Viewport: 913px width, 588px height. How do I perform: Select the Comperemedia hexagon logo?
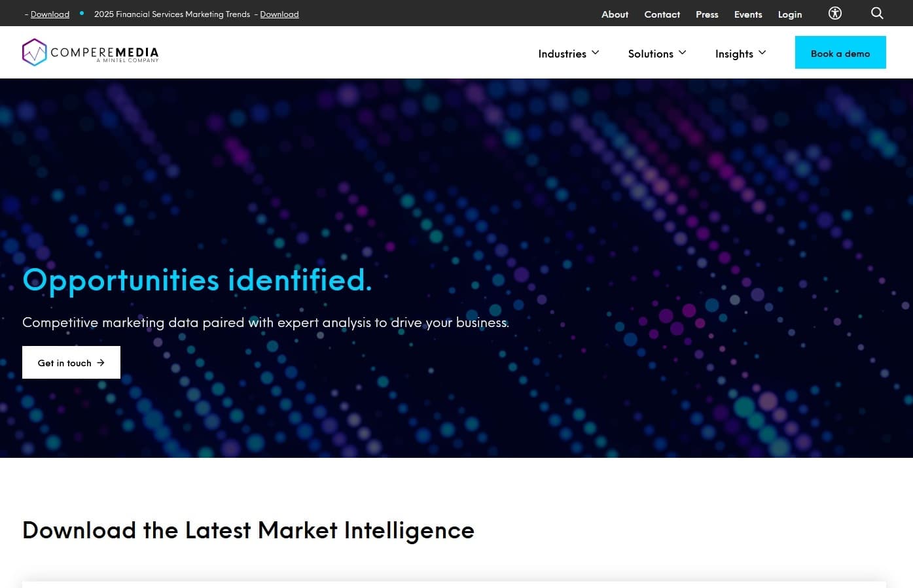coord(34,52)
